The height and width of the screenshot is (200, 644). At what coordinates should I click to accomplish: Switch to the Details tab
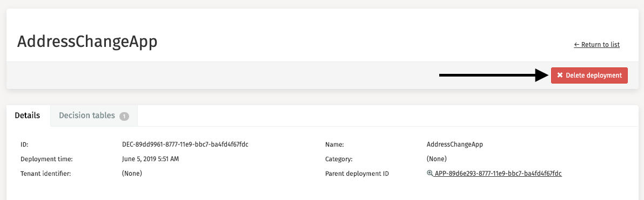coord(28,115)
